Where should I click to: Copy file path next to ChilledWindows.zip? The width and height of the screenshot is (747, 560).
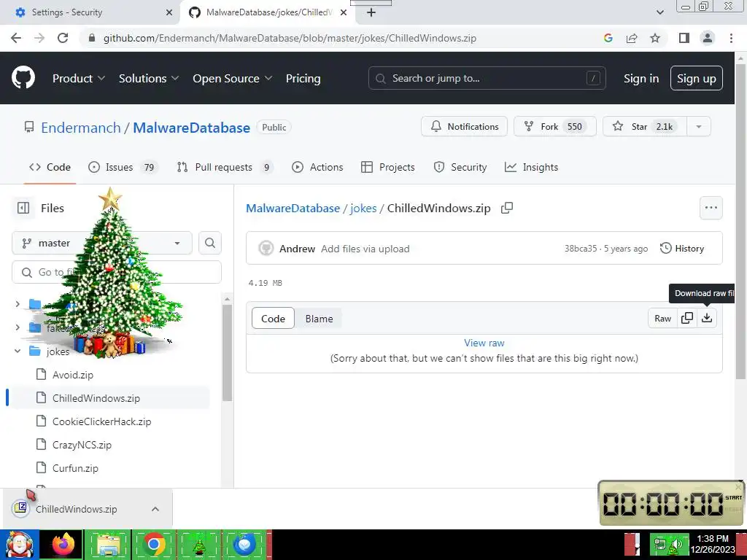pos(507,208)
